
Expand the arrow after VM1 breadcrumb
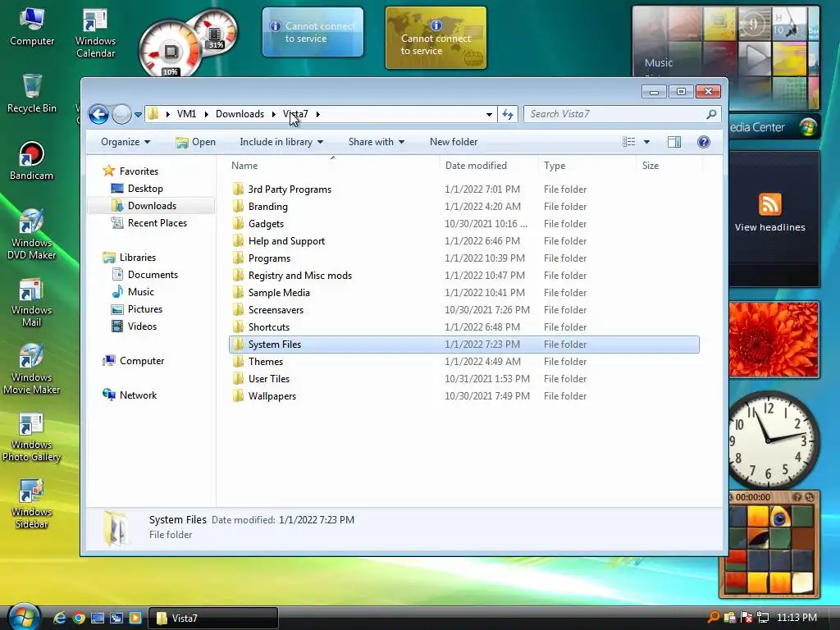(206, 114)
